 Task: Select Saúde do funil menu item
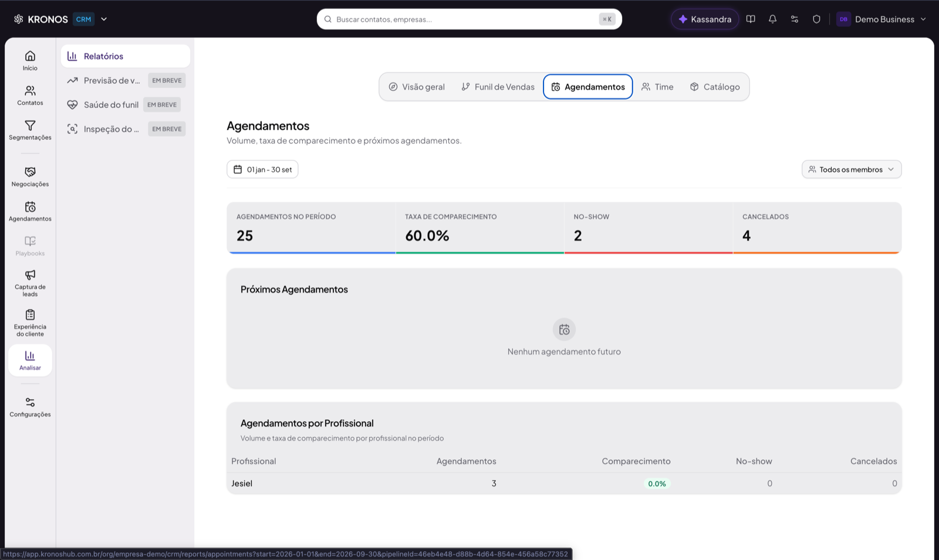[x=126, y=104]
